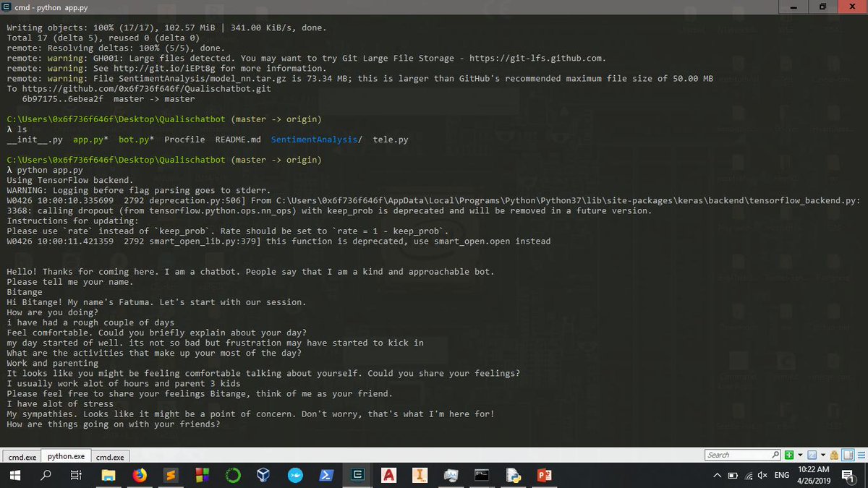Viewport: 868px width, 488px height.
Task: Click the magnifier icon inside the Search box
Action: click(x=775, y=455)
